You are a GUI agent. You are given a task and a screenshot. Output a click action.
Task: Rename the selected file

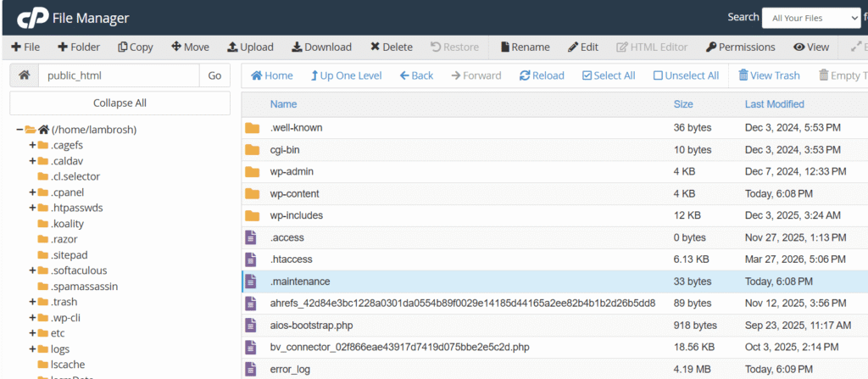click(x=525, y=47)
